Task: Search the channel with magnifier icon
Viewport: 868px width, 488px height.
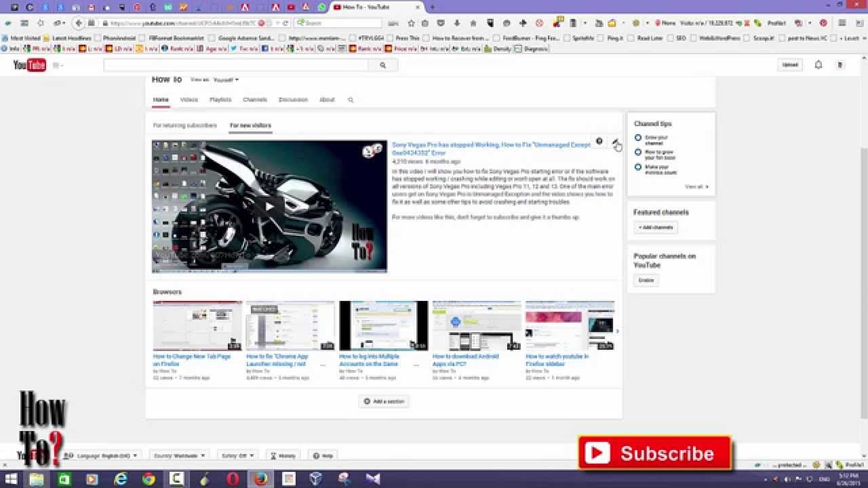Action: [x=351, y=100]
